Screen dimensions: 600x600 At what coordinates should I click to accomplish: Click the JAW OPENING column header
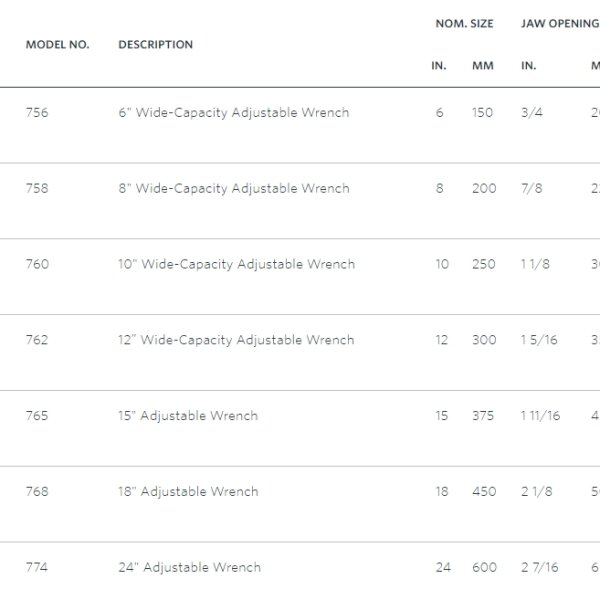coord(559,23)
